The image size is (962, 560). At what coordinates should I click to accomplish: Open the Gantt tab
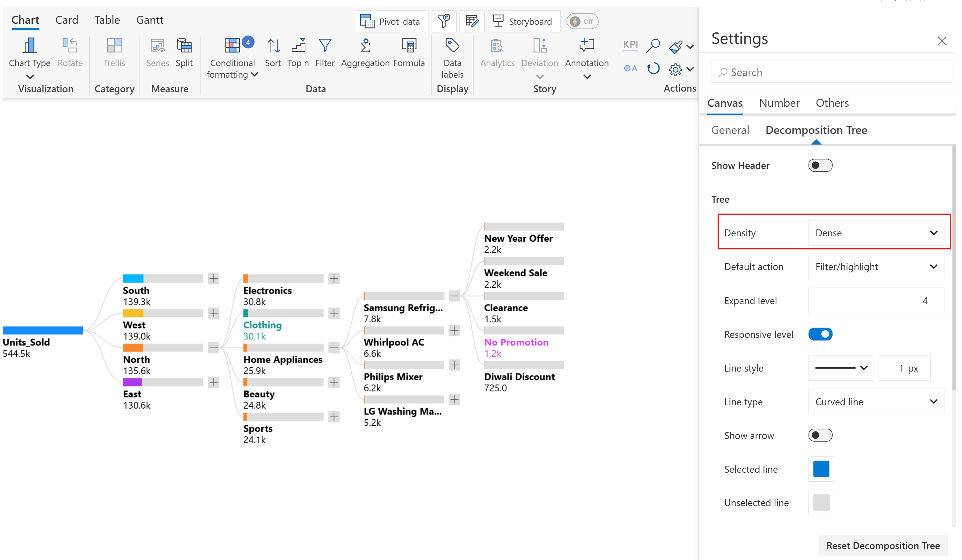[150, 20]
